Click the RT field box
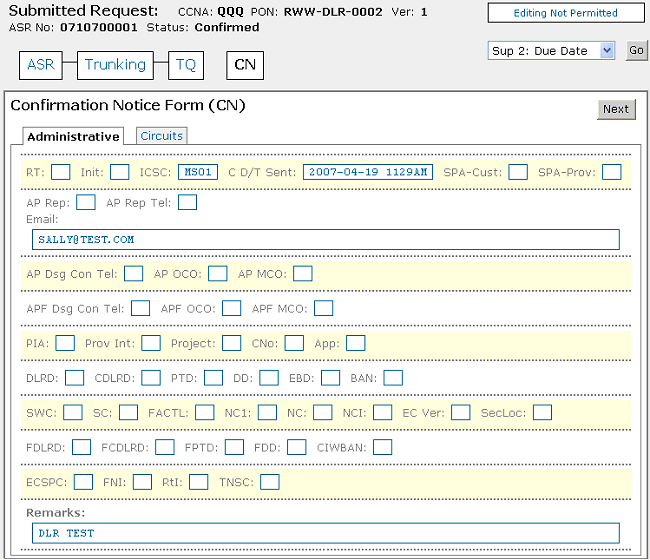Image resolution: width=650 pixels, height=560 pixels. click(x=60, y=172)
